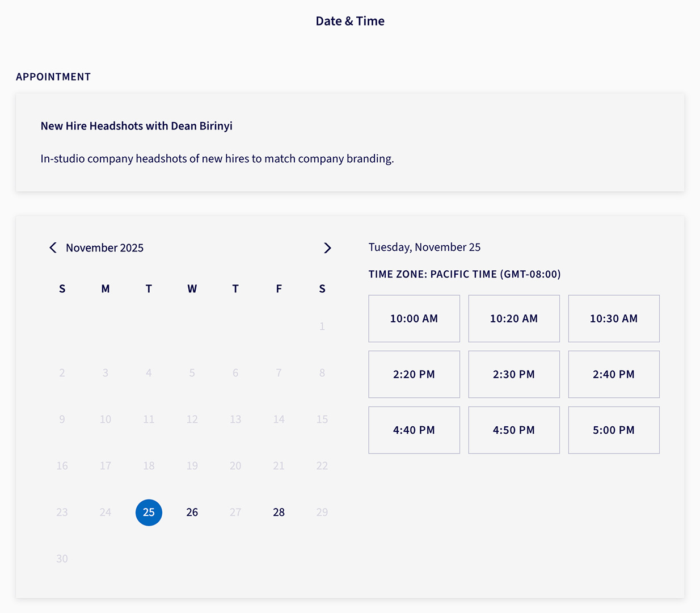Select the 2:30 PM time slot
The width and height of the screenshot is (700, 613).
point(513,374)
